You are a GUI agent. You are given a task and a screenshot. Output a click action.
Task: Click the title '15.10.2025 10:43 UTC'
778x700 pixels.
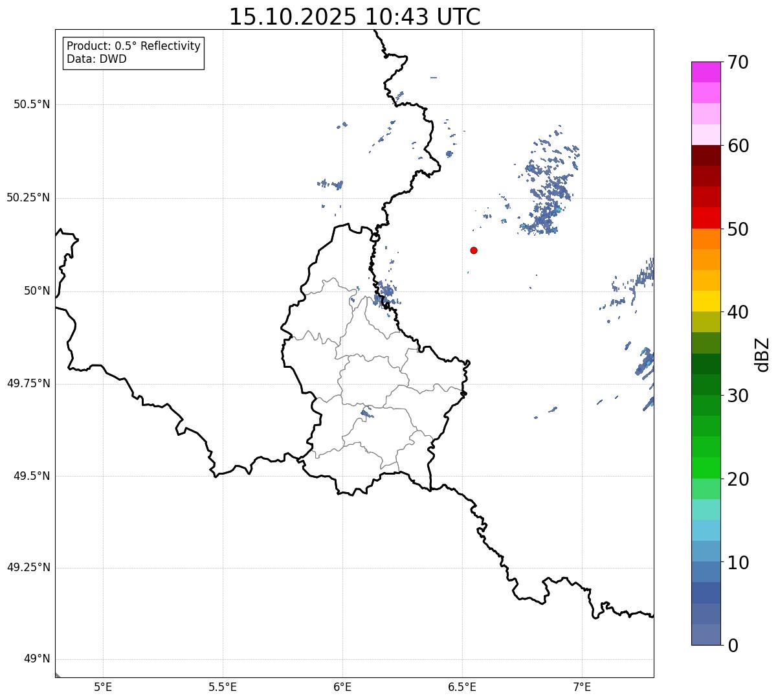[x=355, y=17]
